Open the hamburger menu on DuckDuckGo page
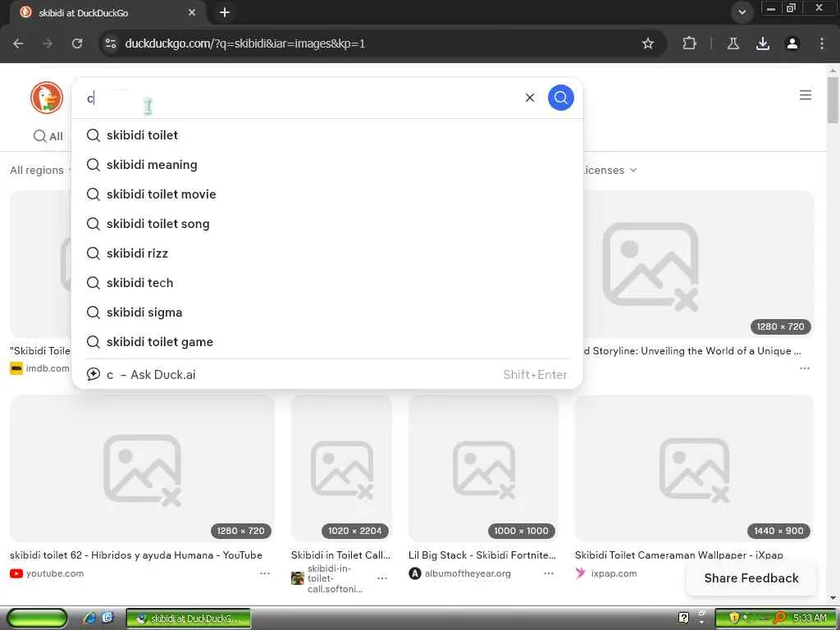 [x=805, y=95]
